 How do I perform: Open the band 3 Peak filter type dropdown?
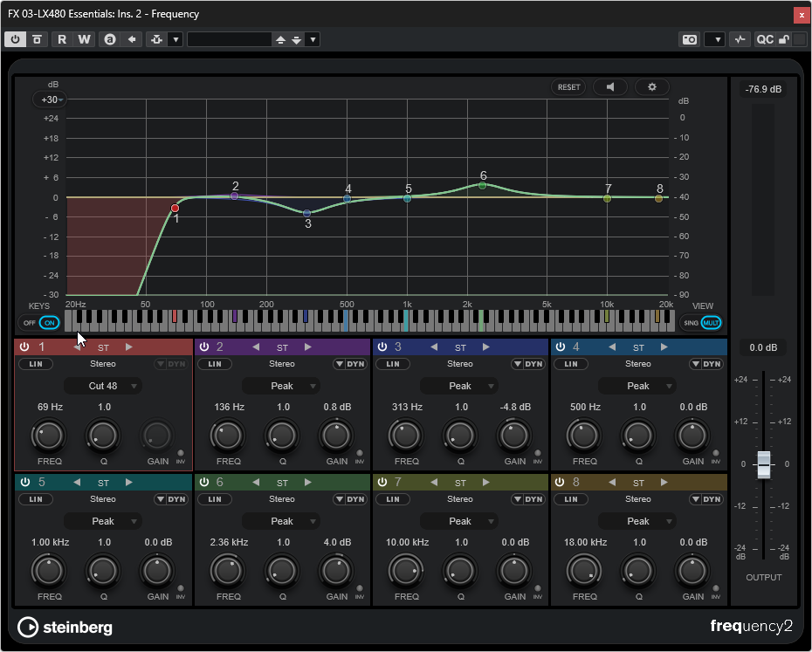pos(459,386)
